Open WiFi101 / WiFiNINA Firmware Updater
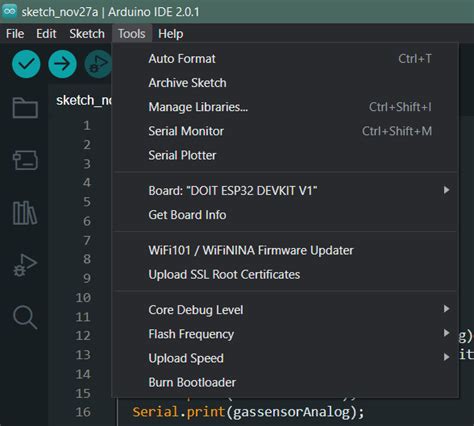474x426 pixels. 285,250
